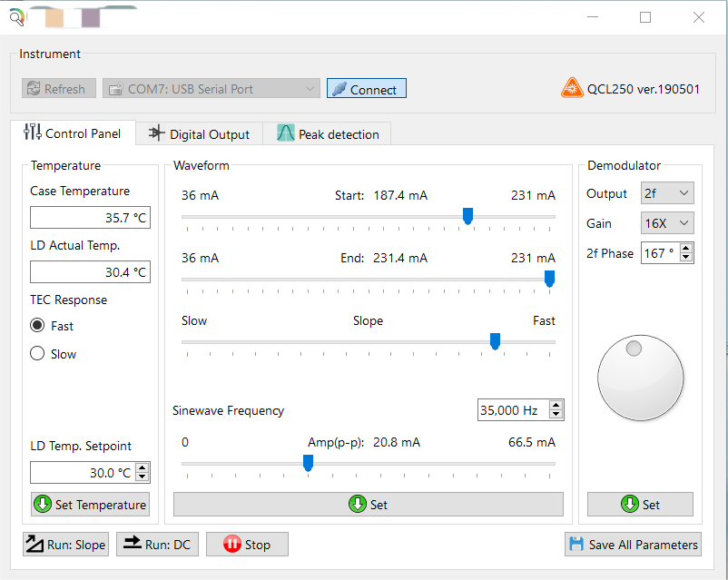Open the Demodulator Output dropdown

pyautogui.click(x=666, y=193)
